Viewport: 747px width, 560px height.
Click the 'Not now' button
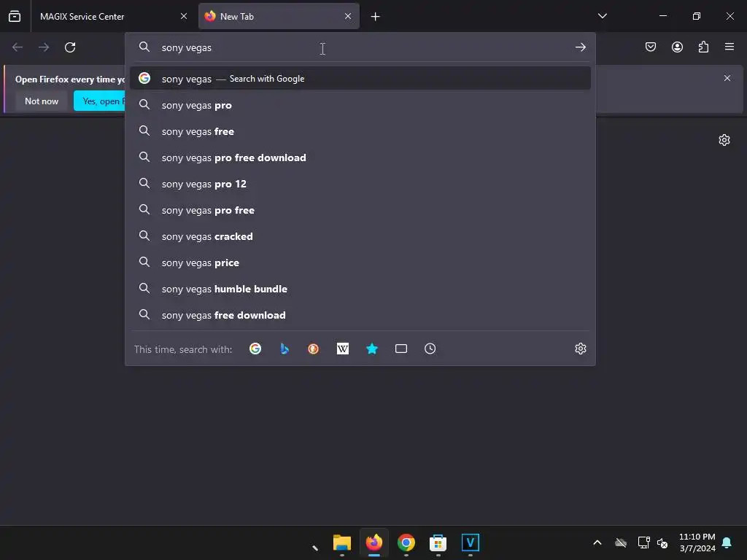point(42,101)
